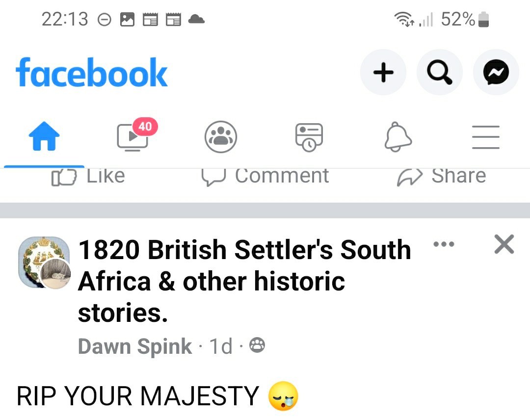Go to Home feed tab
The width and height of the screenshot is (530, 420).
coord(44,136)
